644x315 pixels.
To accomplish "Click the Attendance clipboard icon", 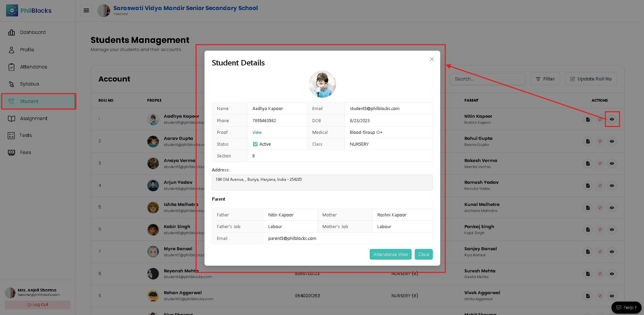I will tap(11, 67).
